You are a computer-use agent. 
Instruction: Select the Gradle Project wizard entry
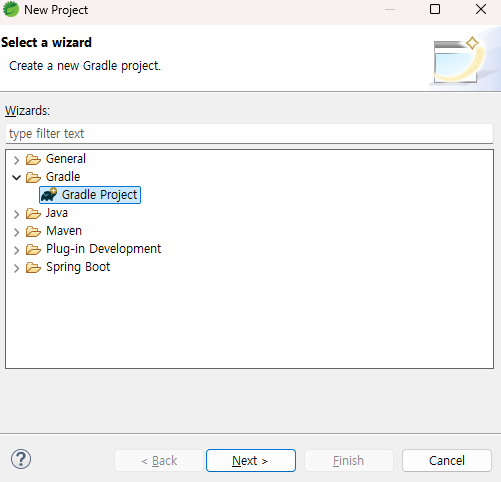[90, 195]
